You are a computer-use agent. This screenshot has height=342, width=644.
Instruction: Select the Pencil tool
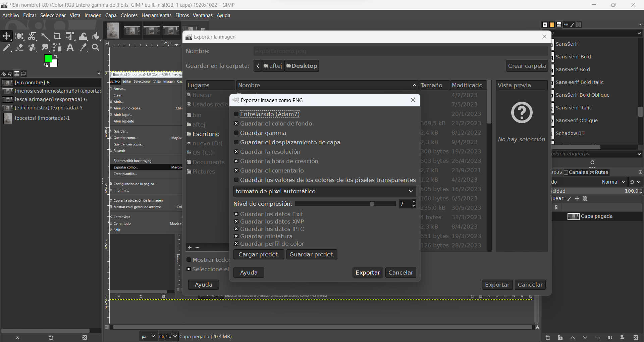6,48
